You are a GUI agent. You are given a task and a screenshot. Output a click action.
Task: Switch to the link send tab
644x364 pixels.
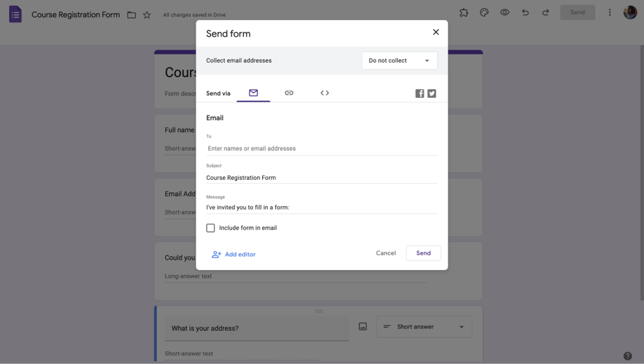289,93
